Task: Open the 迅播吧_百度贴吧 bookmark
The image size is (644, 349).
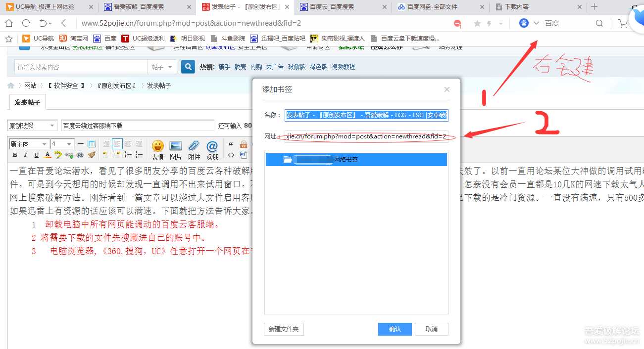Action: [x=278, y=38]
